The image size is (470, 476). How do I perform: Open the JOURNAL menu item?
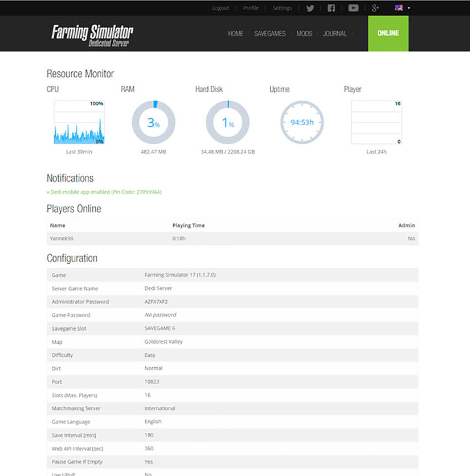pyautogui.click(x=335, y=33)
